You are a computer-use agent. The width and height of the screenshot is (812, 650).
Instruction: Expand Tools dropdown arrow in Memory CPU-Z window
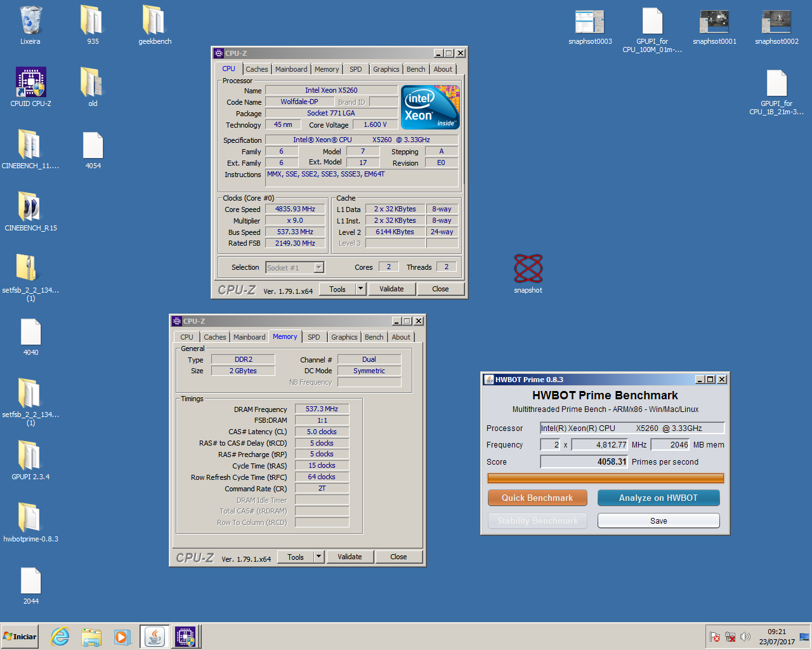(x=318, y=557)
